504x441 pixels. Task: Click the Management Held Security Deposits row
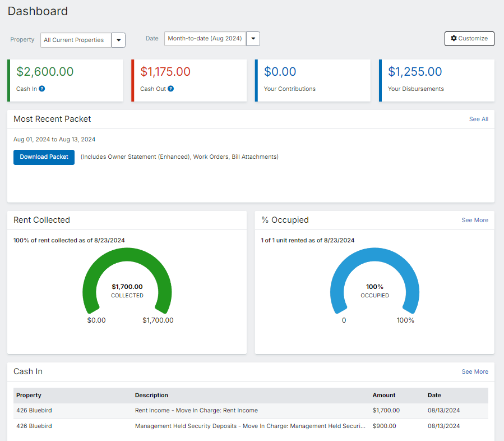point(251,426)
